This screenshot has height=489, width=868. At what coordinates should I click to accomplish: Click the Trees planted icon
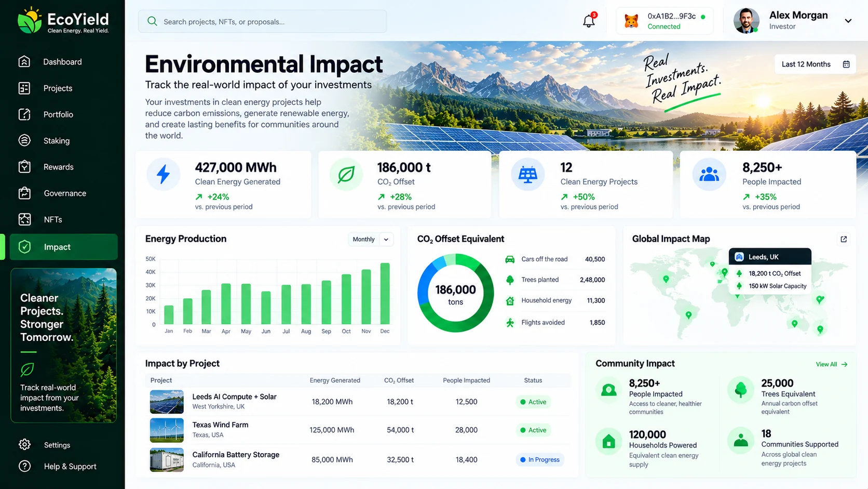(x=510, y=280)
